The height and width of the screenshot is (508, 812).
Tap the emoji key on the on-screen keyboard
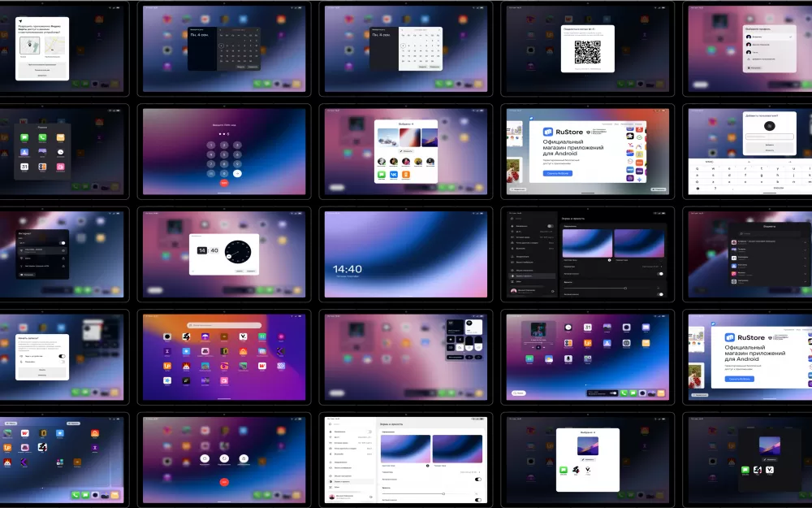698,189
